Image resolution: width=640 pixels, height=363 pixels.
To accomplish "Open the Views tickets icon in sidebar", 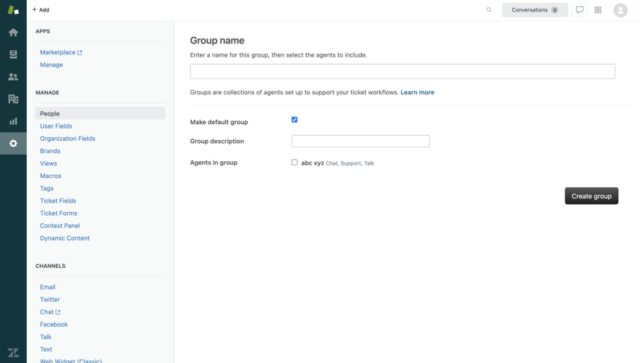I will point(13,54).
